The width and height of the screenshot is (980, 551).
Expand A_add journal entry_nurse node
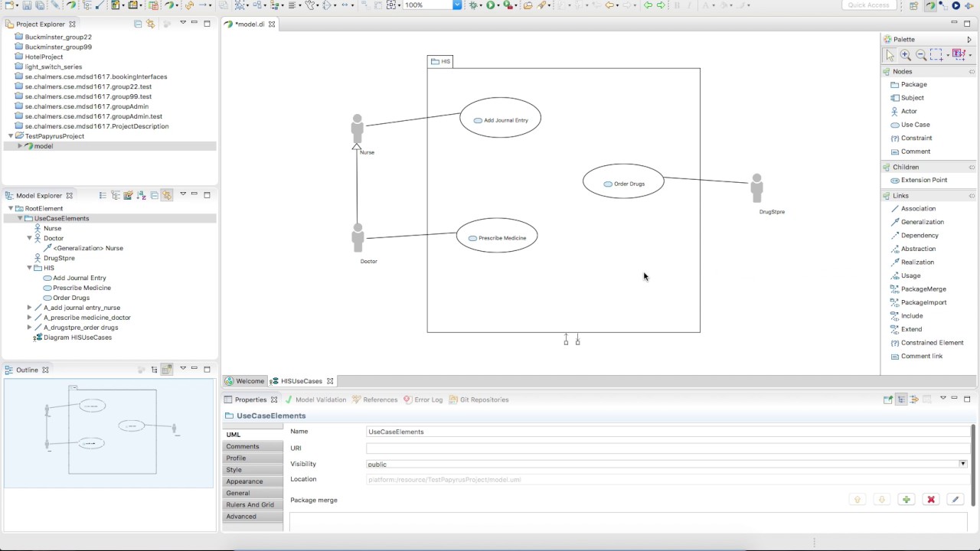tap(29, 308)
